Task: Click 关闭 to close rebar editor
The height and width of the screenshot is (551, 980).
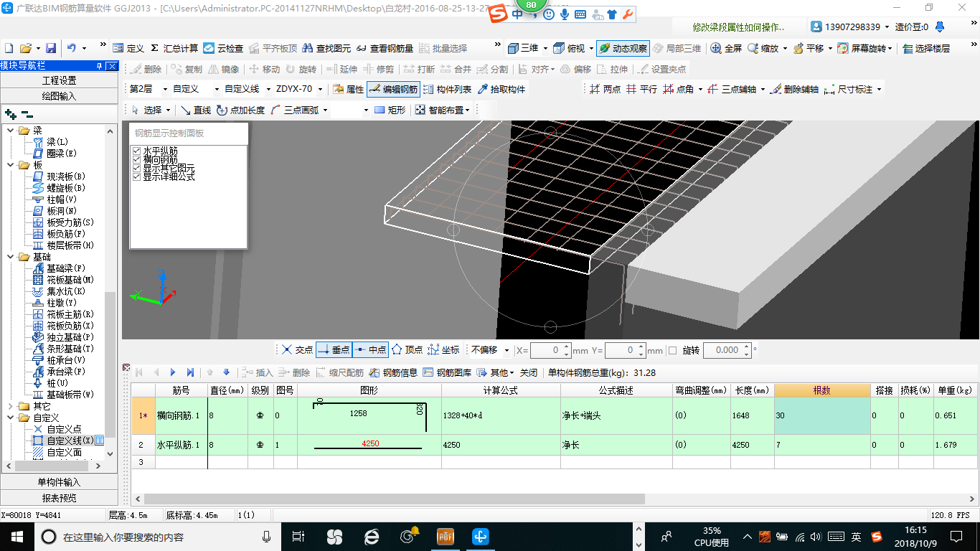Action: pos(529,372)
